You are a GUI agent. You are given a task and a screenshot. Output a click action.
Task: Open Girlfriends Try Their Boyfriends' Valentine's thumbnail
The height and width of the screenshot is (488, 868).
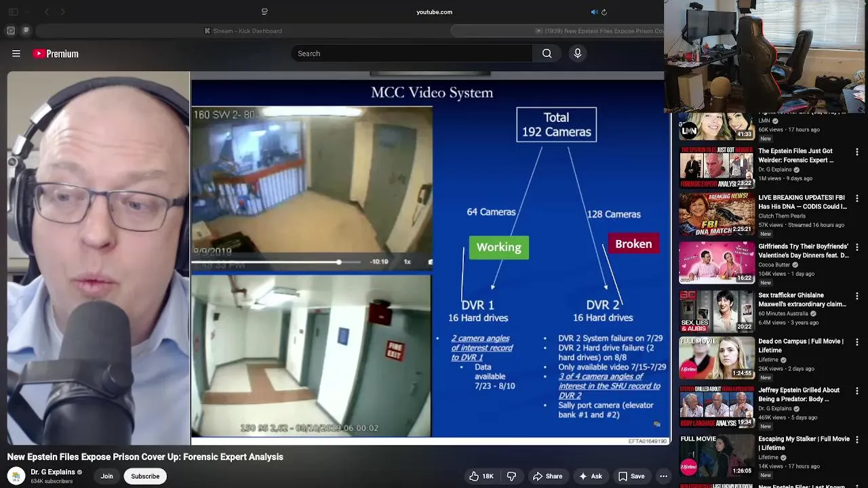pyautogui.click(x=716, y=263)
